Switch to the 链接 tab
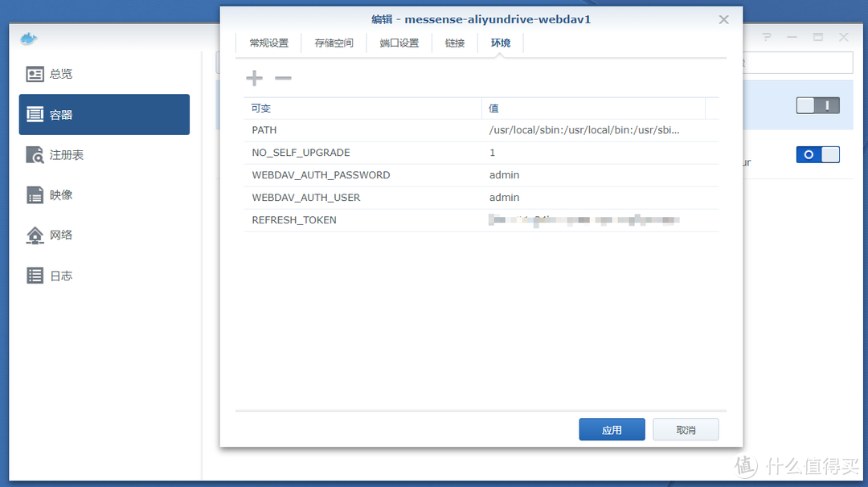 pyautogui.click(x=454, y=43)
